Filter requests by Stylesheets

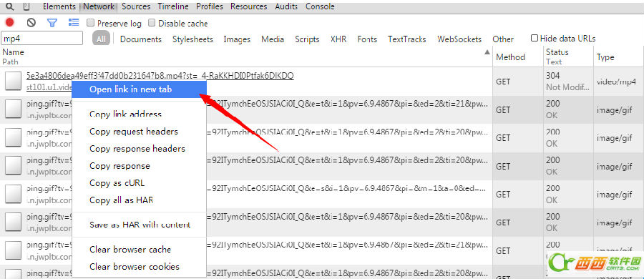(x=192, y=39)
